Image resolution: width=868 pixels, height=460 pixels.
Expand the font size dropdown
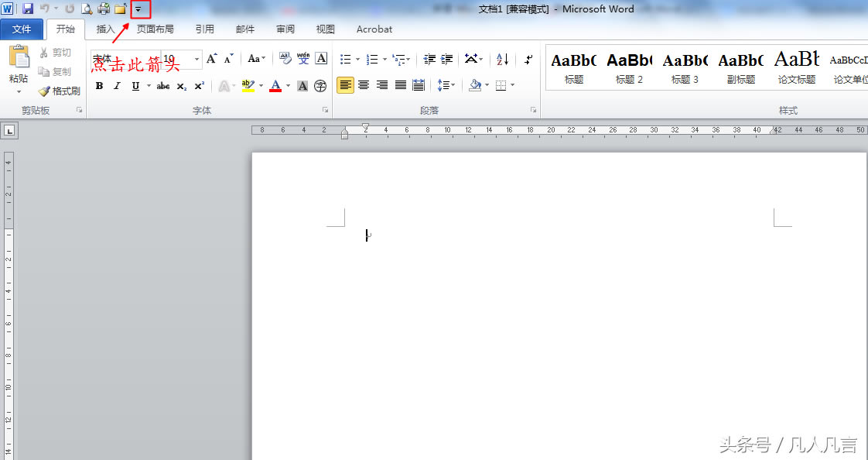pos(197,59)
